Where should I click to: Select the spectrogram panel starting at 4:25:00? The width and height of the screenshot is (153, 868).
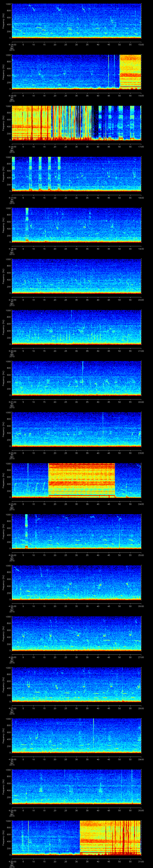pyautogui.click(x=77, y=582)
